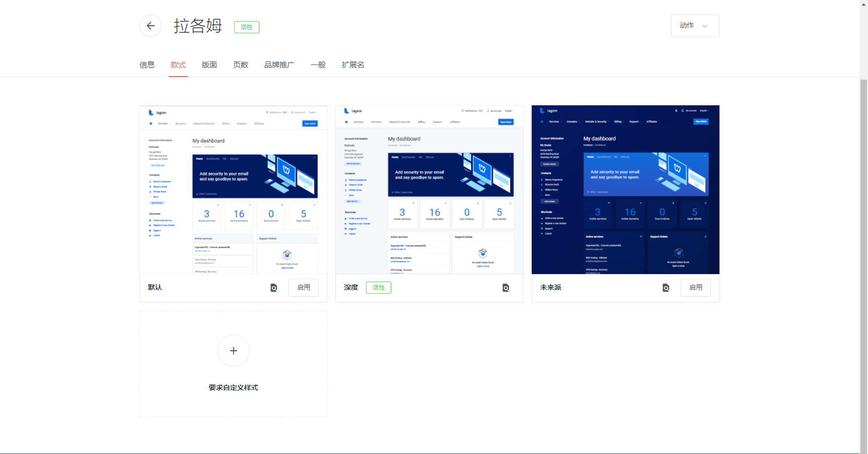Open preview of the 默认 style

point(273,287)
